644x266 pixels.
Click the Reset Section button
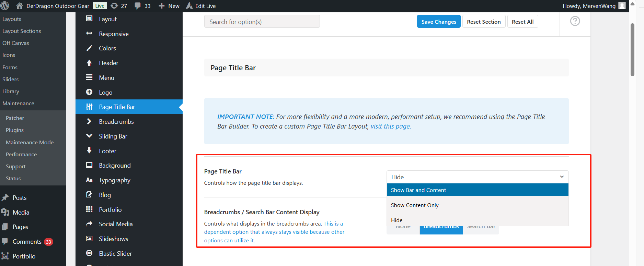[x=483, y=22]
